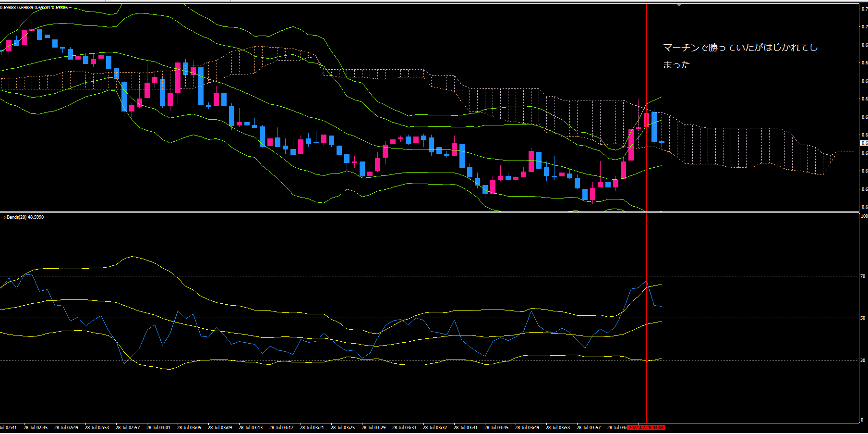This screenshot has width=868, height=434.
Task: Click the 28 Jul 03:25 time label
Action: (x=343, y=427)
